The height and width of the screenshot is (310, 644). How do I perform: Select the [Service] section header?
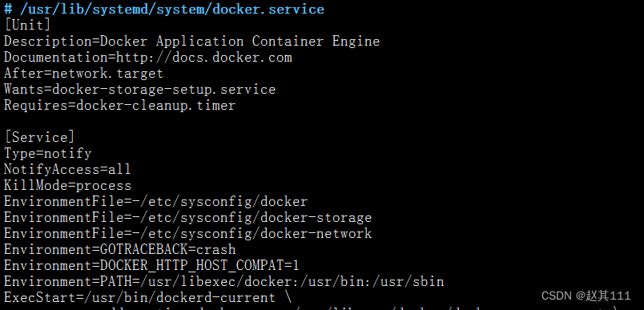click(x=39, y=137)
